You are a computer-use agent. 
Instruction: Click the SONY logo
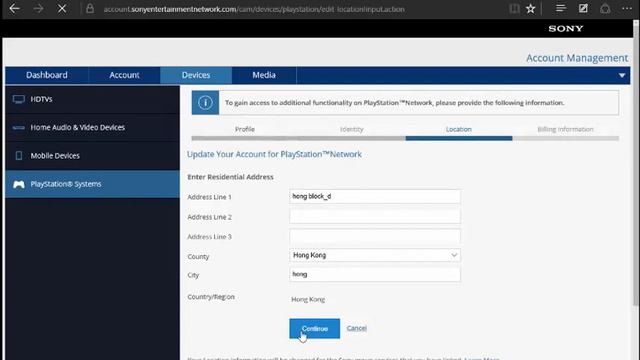tap(566, 29)
